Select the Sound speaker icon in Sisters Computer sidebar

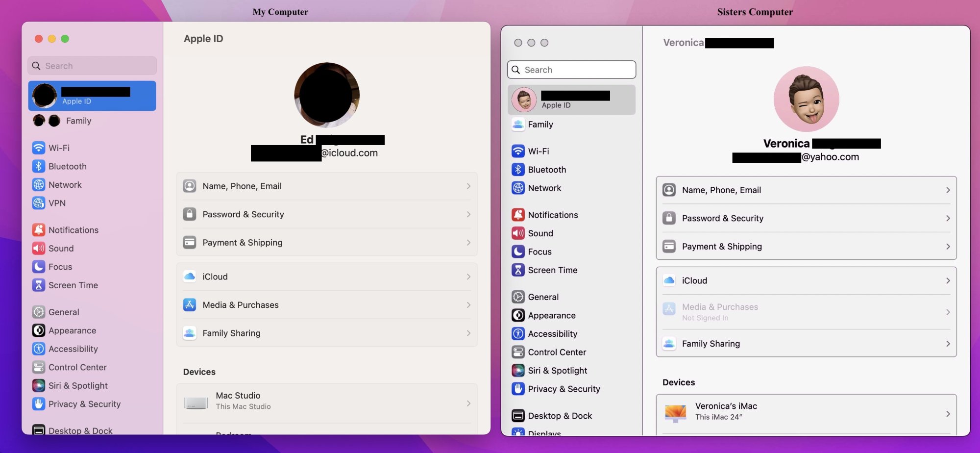click(518, 233)
